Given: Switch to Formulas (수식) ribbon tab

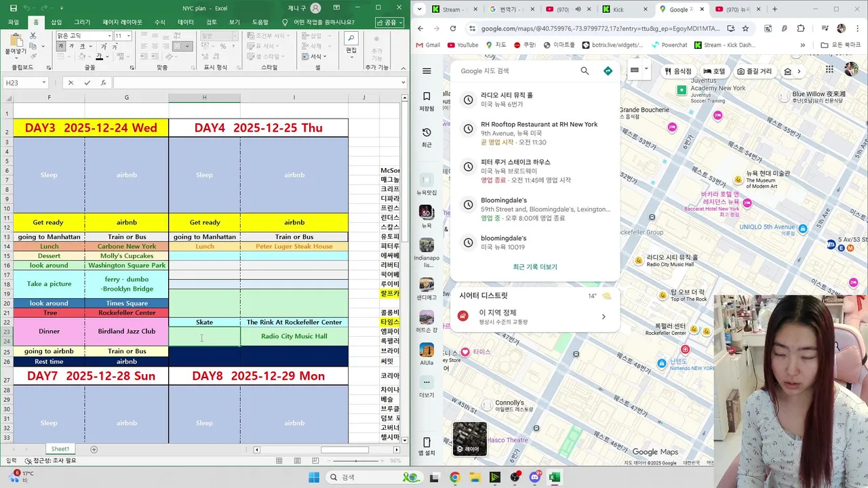Looking at the screenshot, I should (160, 22).
